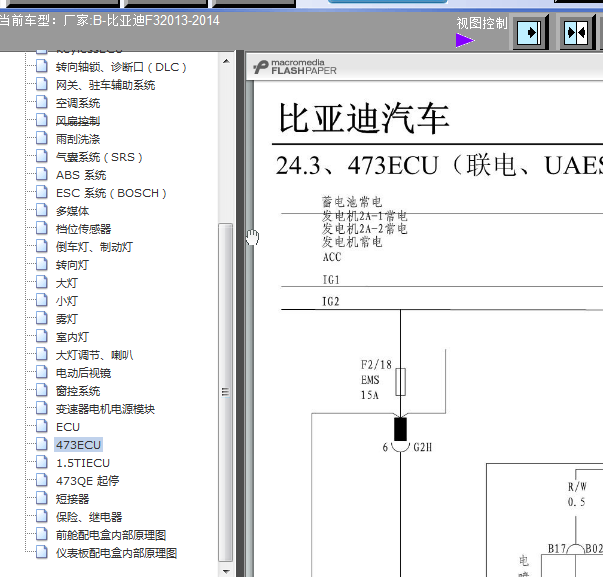The width and height of the screenshot is (603, 577).
Task: Select 变速器电机电源模块 entry
Action: [105, 409]
